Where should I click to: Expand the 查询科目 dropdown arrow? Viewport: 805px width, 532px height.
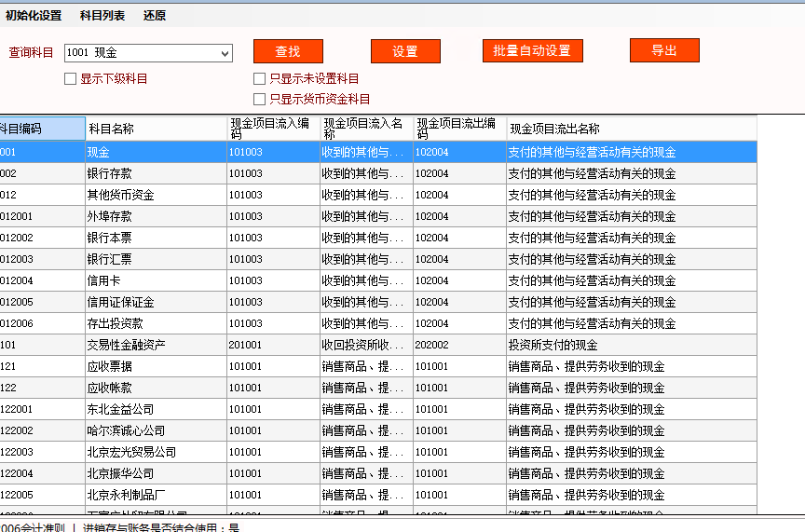[x=225, y=54]
